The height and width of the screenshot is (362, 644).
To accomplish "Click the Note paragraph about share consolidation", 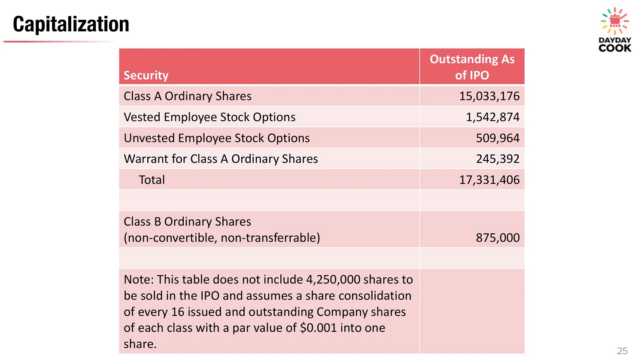I will tap(268, 311).
